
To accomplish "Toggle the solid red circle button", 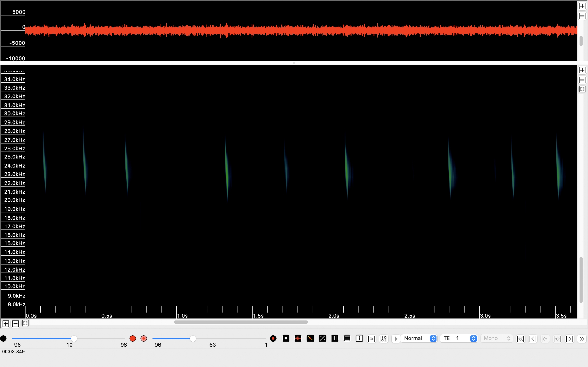I will point(133,338).
